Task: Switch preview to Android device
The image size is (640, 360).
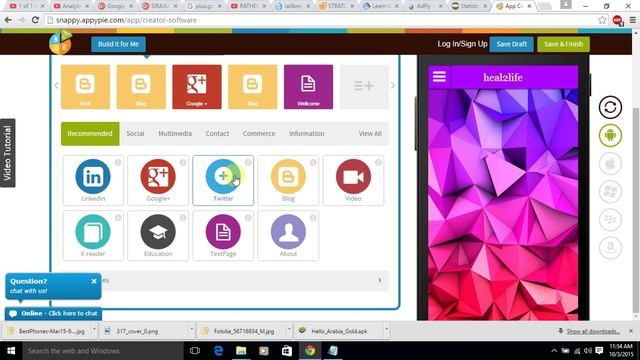Action: (x=610, y=135)
